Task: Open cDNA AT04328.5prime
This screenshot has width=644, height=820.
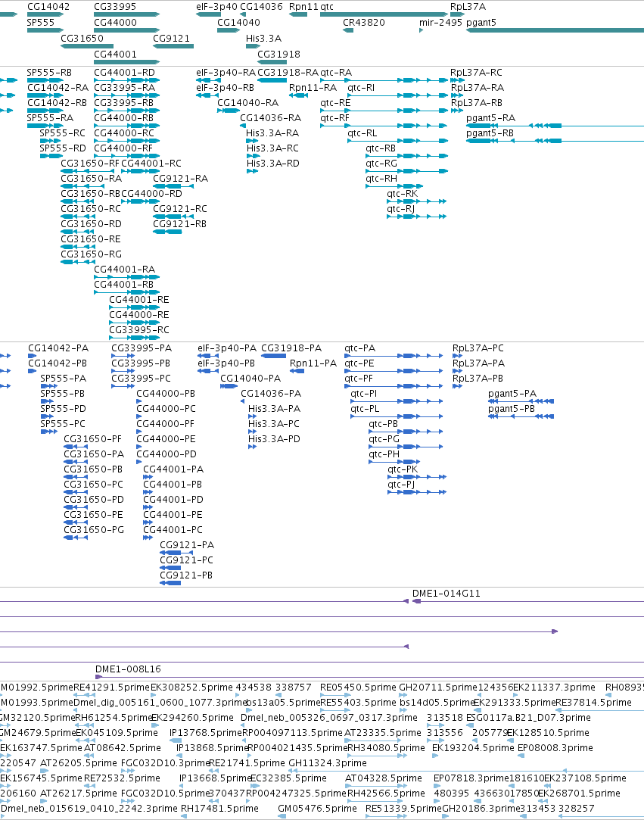Action: (383, 778)
